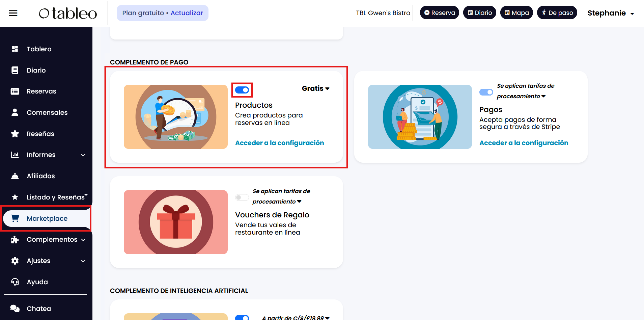644x320 pixels.
Task: Expand the Informes submenu chevron
Action: [83, 155]
